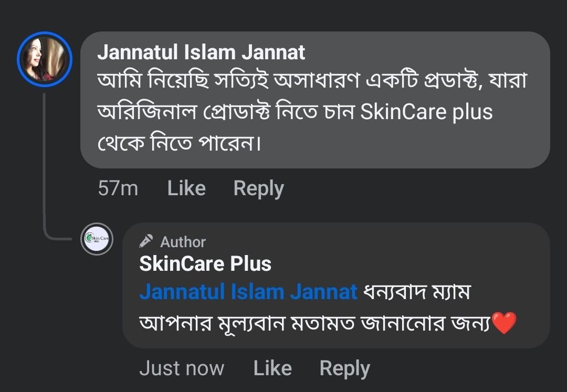Click 'SkinCare plus' text in Jannatul's comment

(x=426, y=112)
